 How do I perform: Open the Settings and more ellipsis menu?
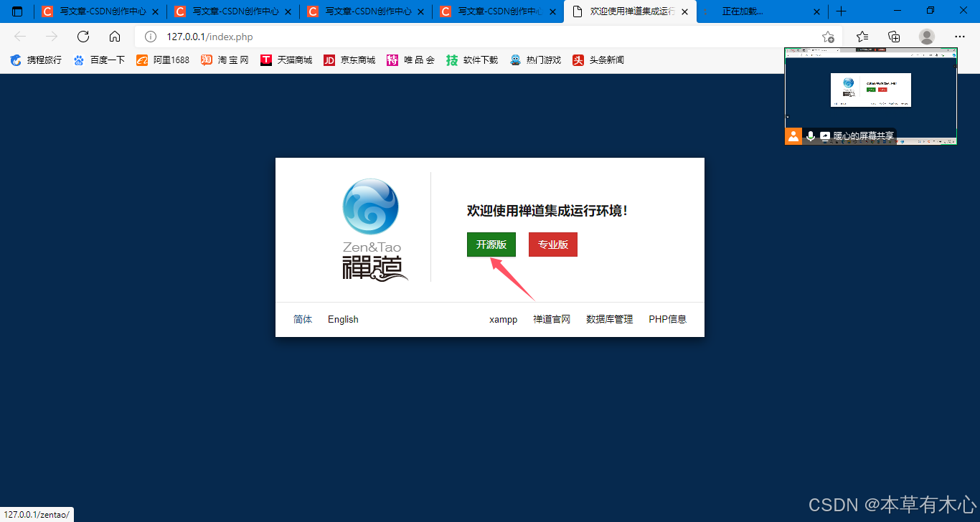960,37
